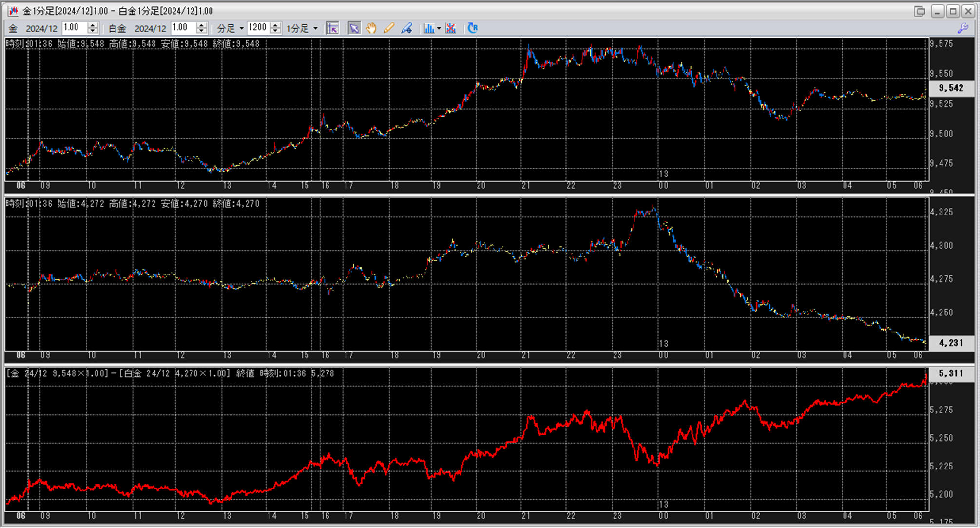Expand the bar chart icon dropdown arrow
The height and width of the screenshot is (528, 980).
tap(439, 28)
